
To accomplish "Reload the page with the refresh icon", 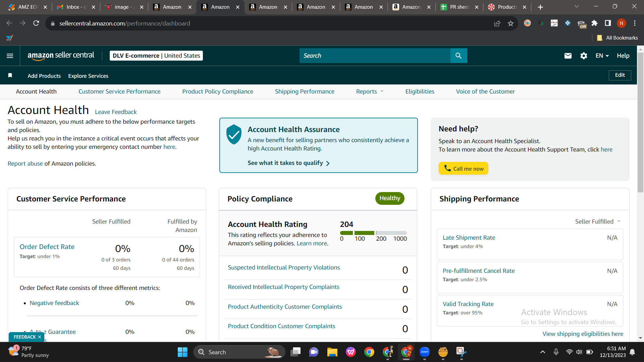I will (x=36, y=23).
